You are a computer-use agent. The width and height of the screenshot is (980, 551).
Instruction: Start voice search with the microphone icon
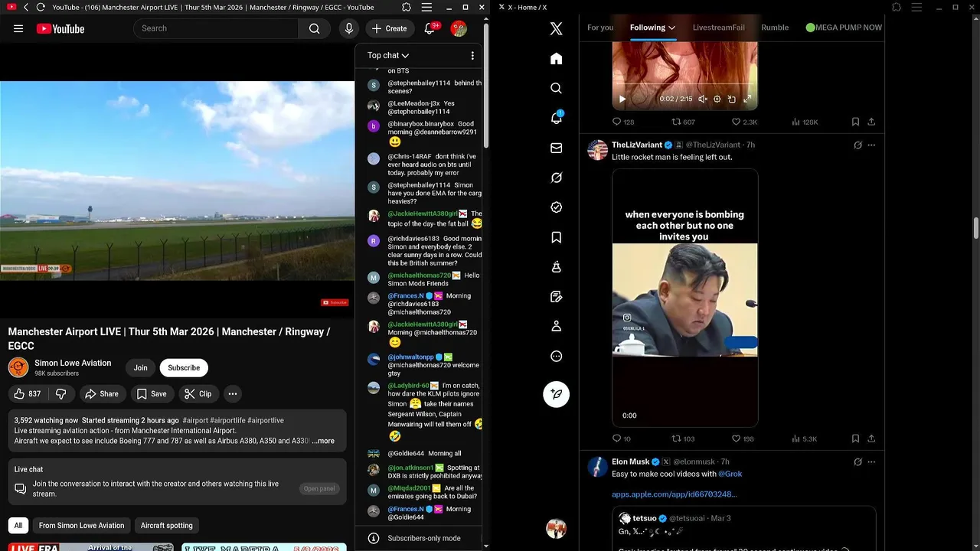click(x=349, y=28)
